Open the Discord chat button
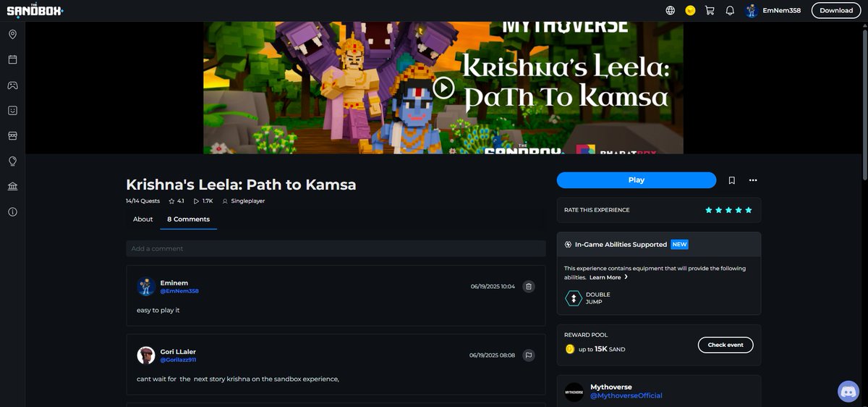868x407 pixels. 848,392
